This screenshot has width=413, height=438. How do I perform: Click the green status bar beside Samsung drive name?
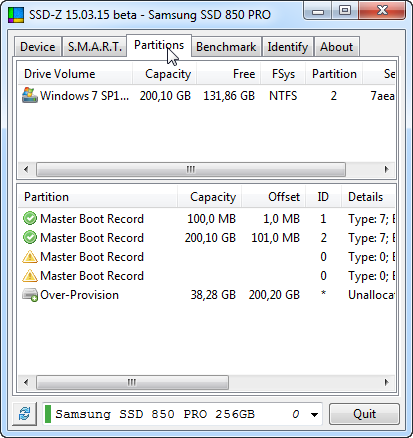click(48, 414)
